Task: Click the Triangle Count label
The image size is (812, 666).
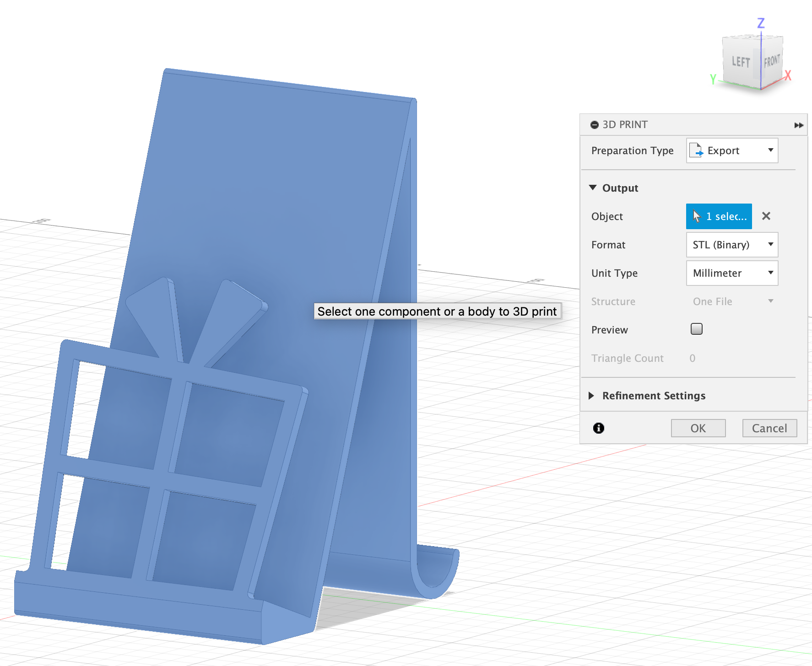Action: [627, 358]
